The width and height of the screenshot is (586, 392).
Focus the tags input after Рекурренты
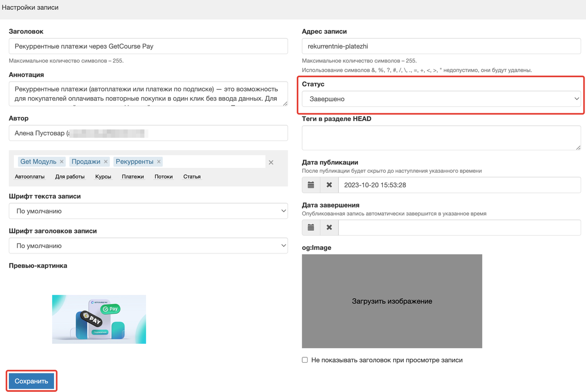tap(214, 162)
